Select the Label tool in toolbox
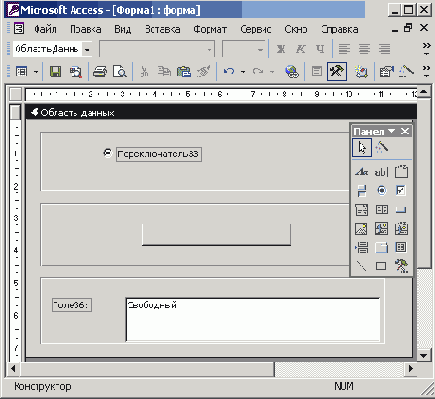 (361, 172)
